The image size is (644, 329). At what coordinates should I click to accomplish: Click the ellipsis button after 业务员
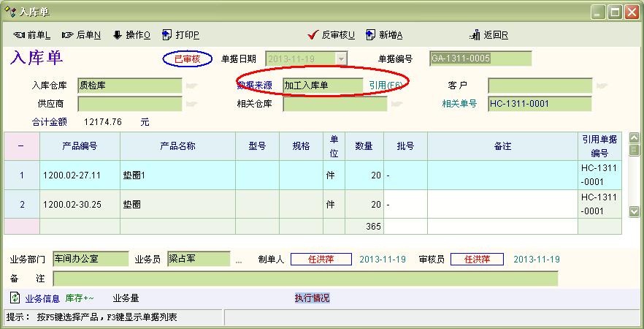tap(239, 260)
